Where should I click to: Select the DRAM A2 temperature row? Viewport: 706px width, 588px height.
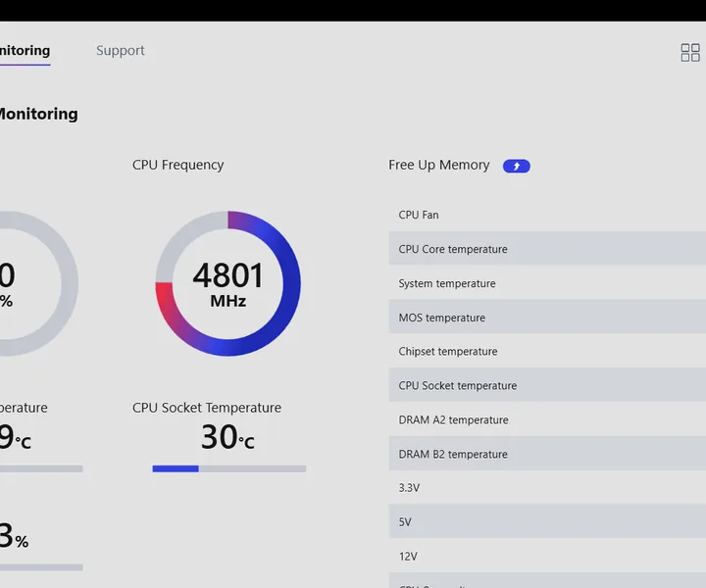pyautogui.click(x=547, y=419)
